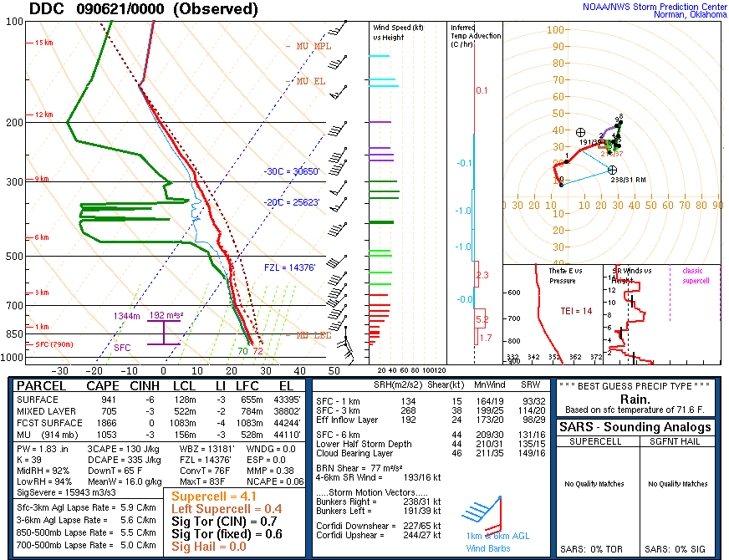
Task: Click the BEST GUESS PRECIP TYPE heading
Action: (x=635, y=386)
